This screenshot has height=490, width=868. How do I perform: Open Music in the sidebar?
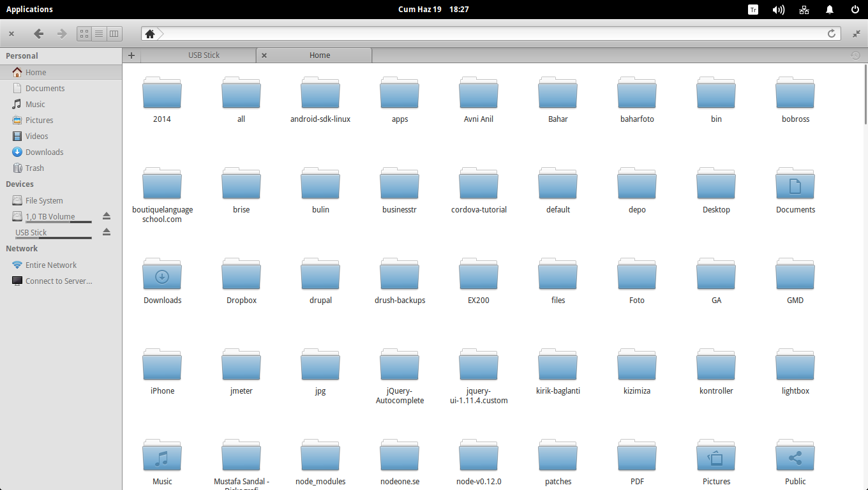tap(61, 104)
